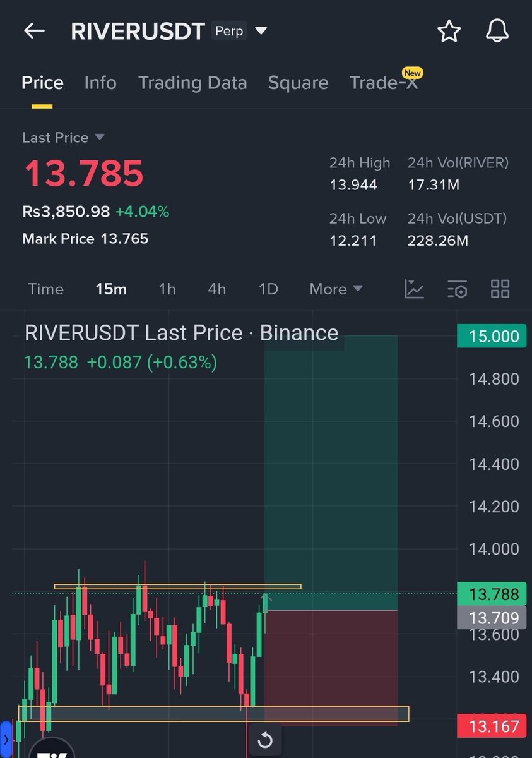Viewport: 532px width, 758px height.
Task: Select the lower yellow support rectangle
Action: tap(213, 714)
